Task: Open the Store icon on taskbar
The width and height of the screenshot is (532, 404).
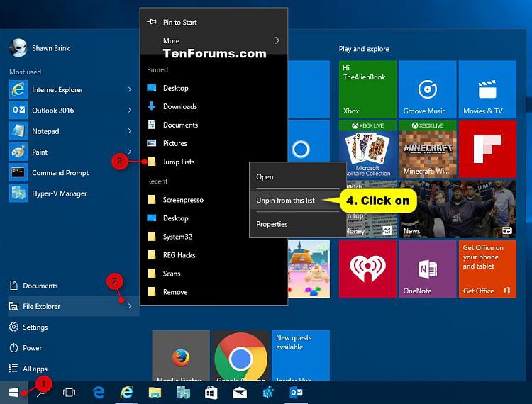Action: 211,393
